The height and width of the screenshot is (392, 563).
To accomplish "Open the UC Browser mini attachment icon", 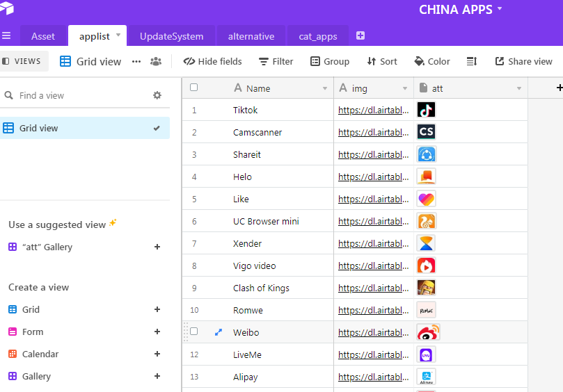I will tap(426, 221).
